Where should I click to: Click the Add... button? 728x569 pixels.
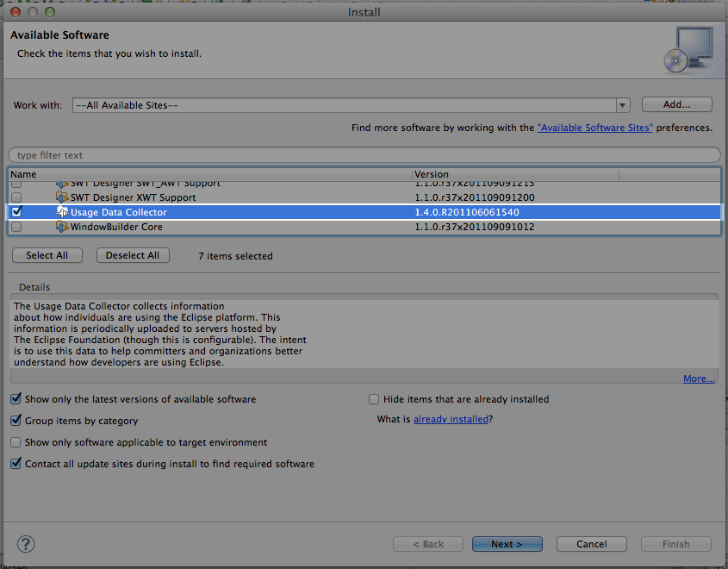[x=676, y=104]
